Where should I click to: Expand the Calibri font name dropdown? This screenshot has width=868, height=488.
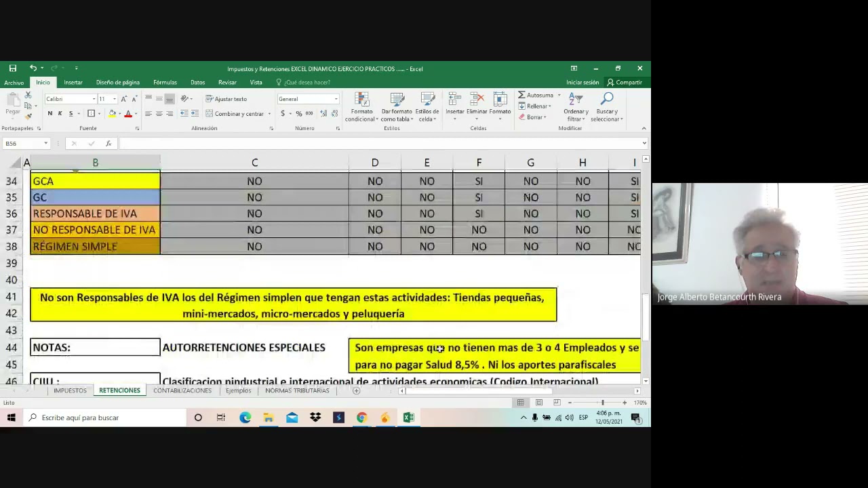coord(94,99)
